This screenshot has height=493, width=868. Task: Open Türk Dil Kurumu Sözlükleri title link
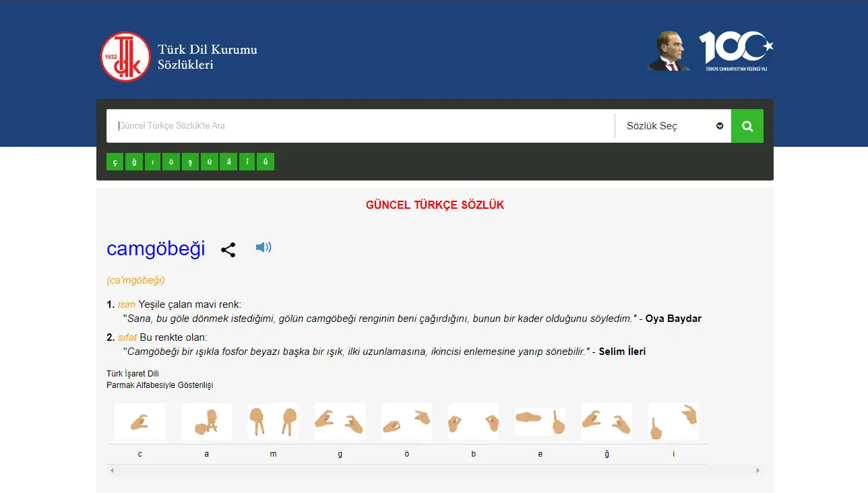tap(207, 57)
